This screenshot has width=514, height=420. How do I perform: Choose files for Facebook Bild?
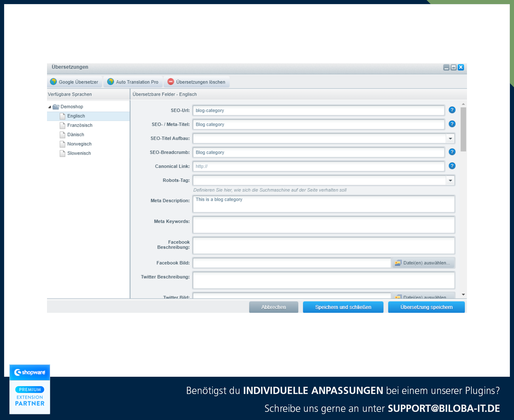[423, 263]
